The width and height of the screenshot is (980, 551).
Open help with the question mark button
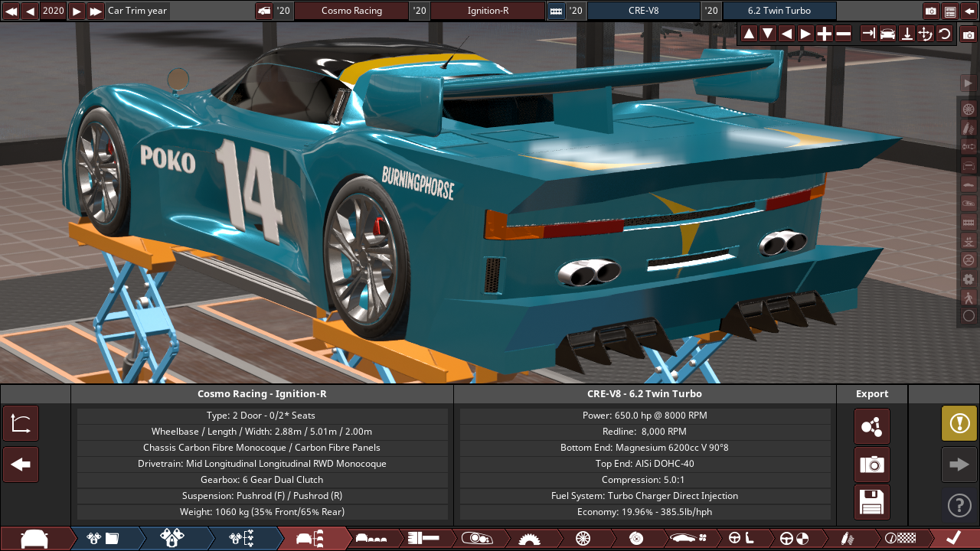pos(959,505)
